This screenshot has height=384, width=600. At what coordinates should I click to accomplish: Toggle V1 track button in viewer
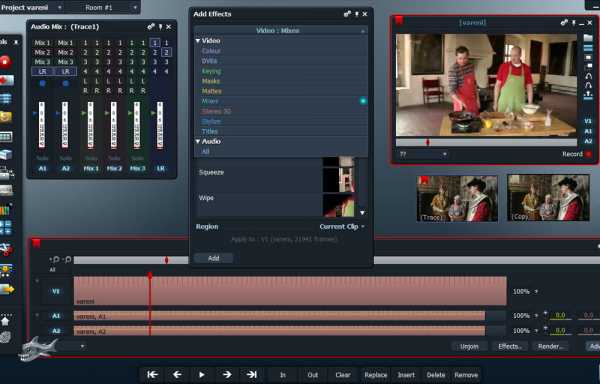[x=588, y=121]
